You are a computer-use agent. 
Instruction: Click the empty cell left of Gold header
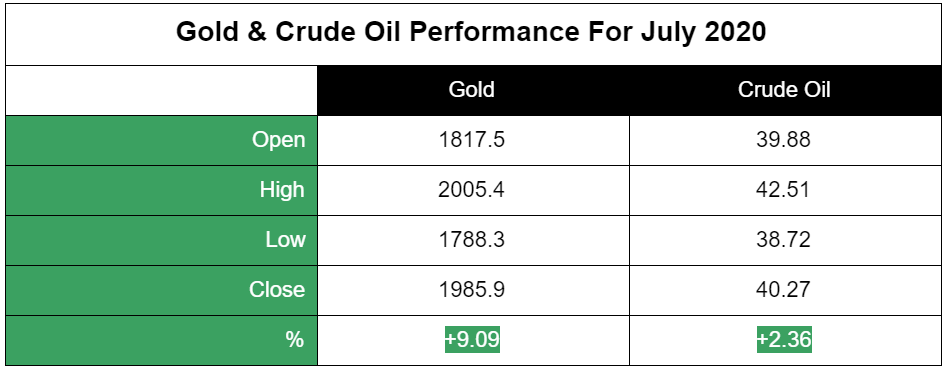coord(161,90)
